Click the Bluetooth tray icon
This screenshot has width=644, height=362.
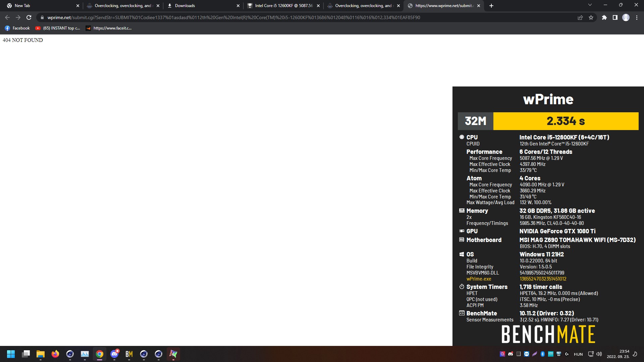[543, 354]
